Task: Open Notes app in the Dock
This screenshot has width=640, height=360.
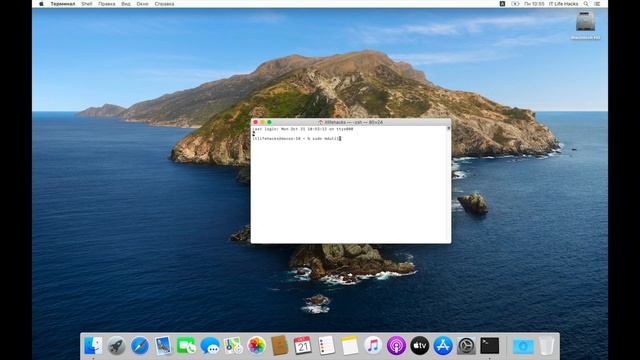Action: (x=349, y=346)
